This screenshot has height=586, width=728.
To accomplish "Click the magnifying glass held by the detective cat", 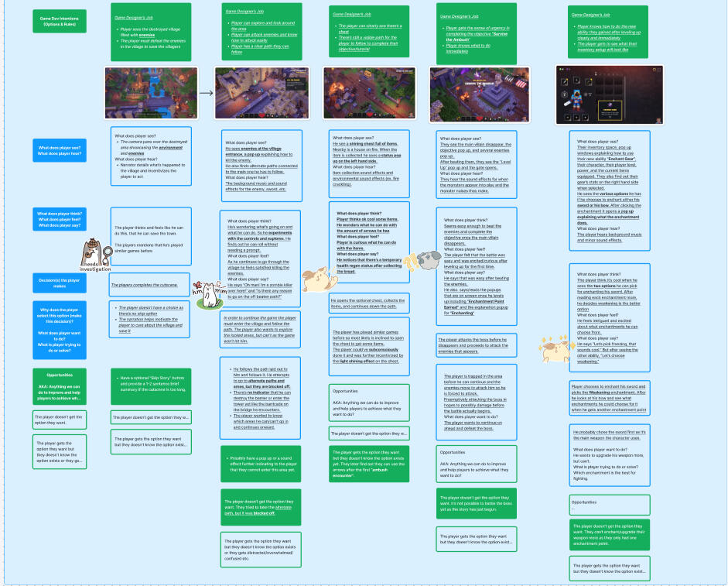I will tap(108, 252).
